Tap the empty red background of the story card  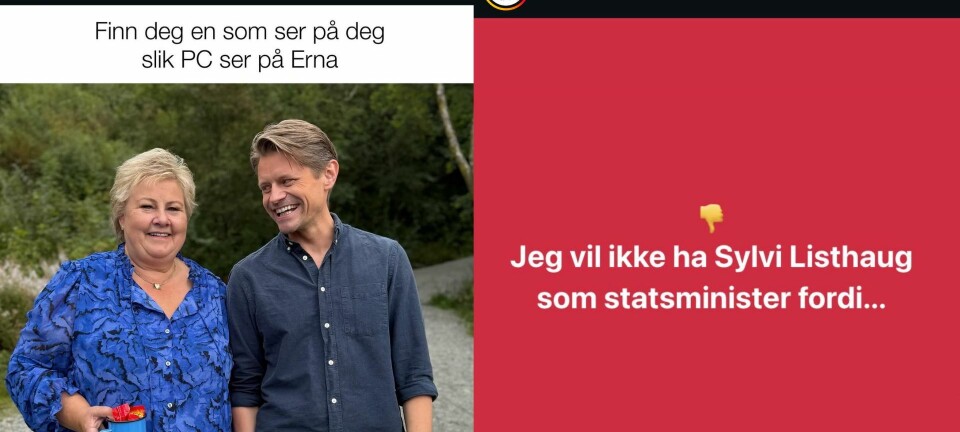coord(716,110)
